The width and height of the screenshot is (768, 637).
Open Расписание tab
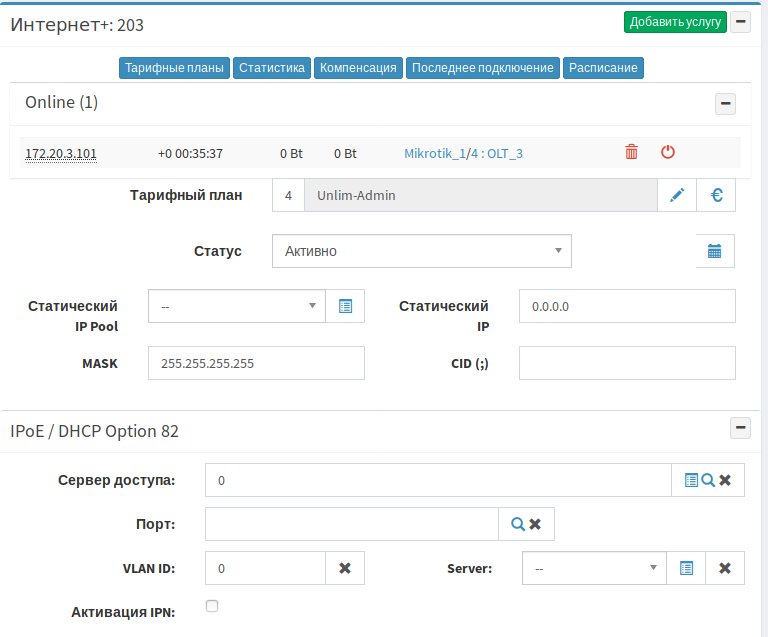(x=603, y=68)
